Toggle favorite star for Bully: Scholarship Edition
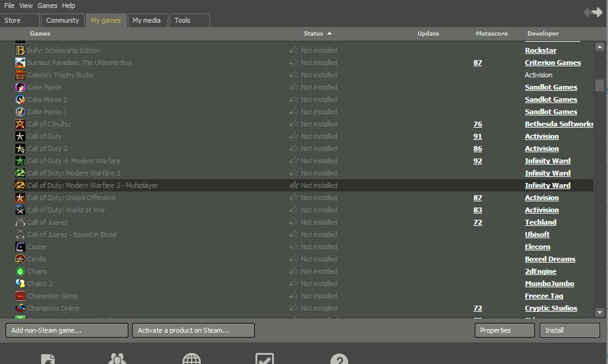The height and width of the screenshot is (364, 608). 294,50
